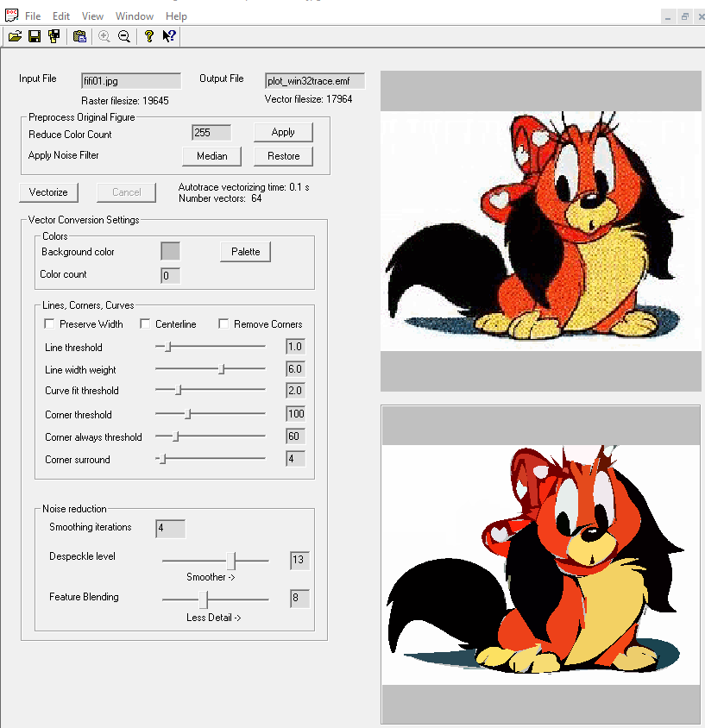Open help with the question mark icon
Image resolution: width=705 pixels, height=728 pixels.
click(149, 36)
